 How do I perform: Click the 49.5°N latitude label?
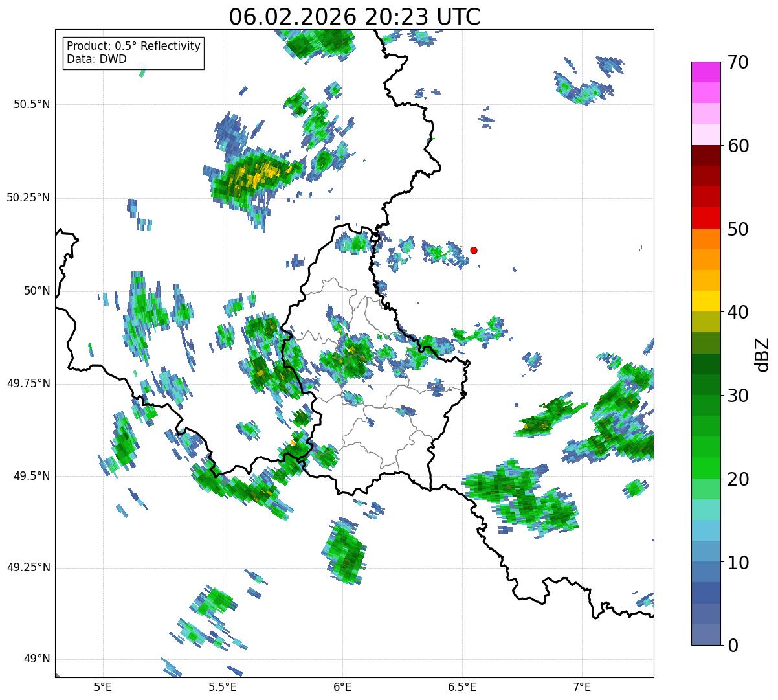tap(32, 476)
